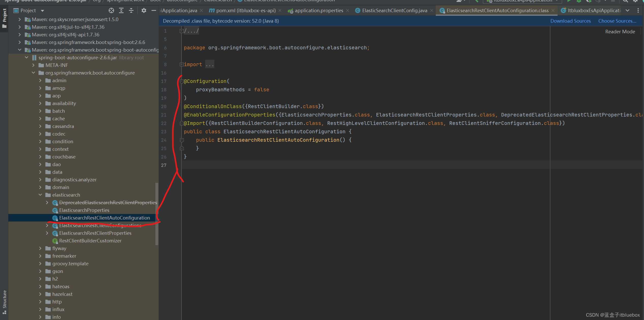Collapse constructor fold marker at line 24
Viewport: 644px width, 320px height.
click(x=182, y=140)
